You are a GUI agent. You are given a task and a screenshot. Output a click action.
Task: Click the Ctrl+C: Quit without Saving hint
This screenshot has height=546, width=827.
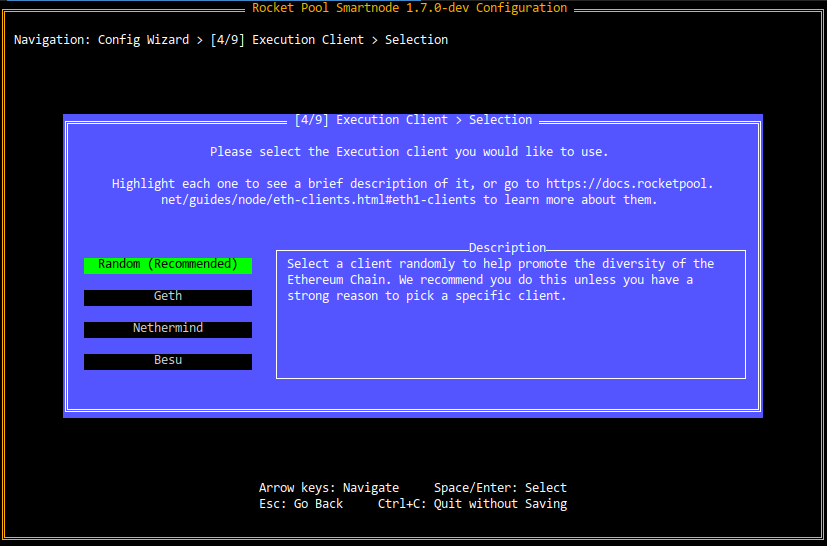pyautogui.click(x=472, y=504)
